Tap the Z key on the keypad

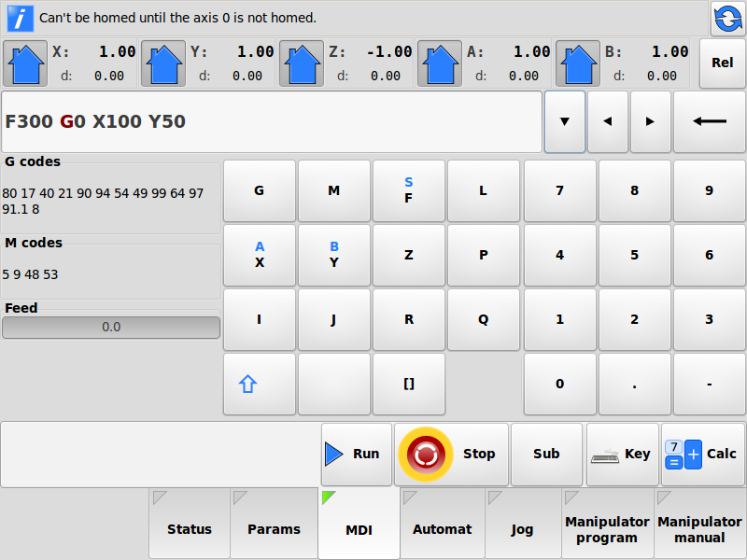pos(409,255)
